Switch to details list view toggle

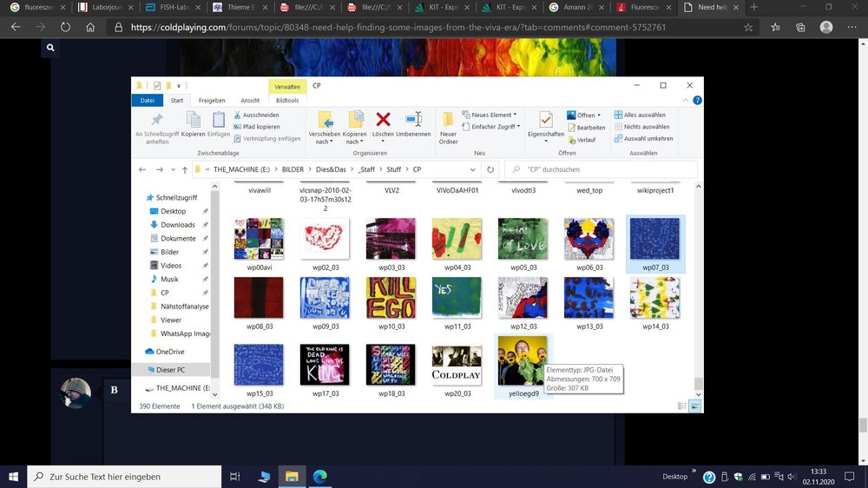pos(682,406)
